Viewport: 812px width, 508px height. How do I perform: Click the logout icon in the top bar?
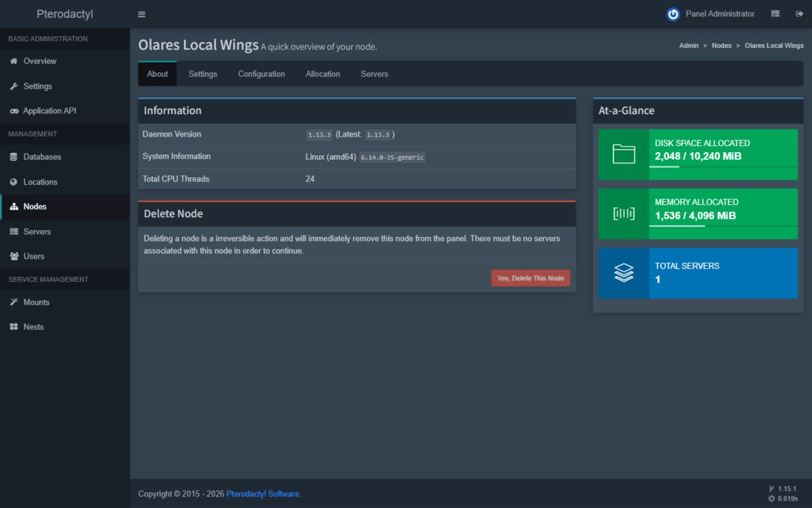(x=800, y=14)
